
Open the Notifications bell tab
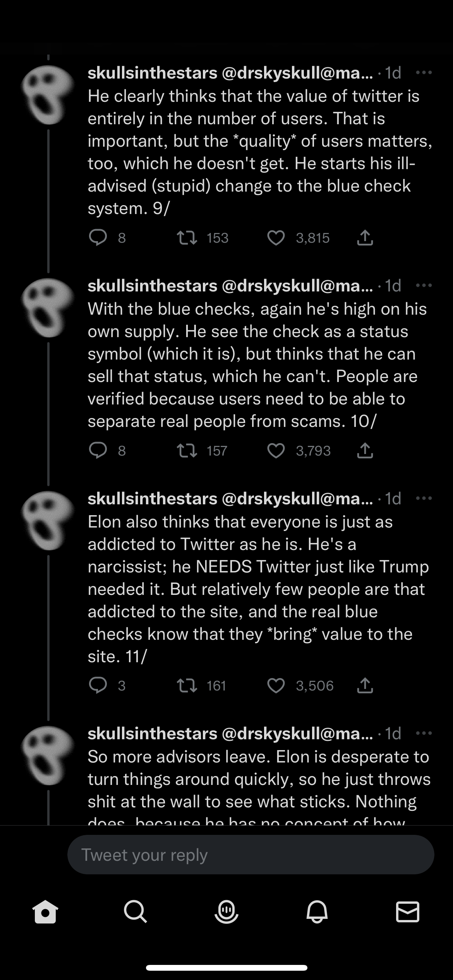317,912
